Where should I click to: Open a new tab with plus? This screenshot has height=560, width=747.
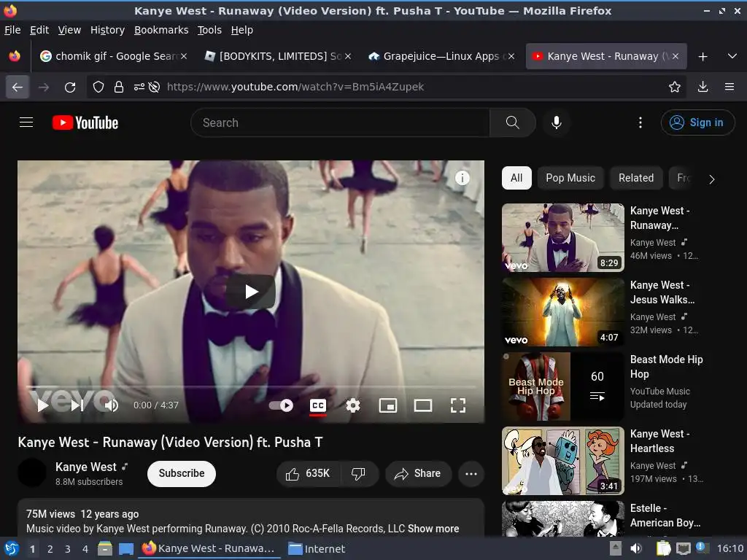703,57
